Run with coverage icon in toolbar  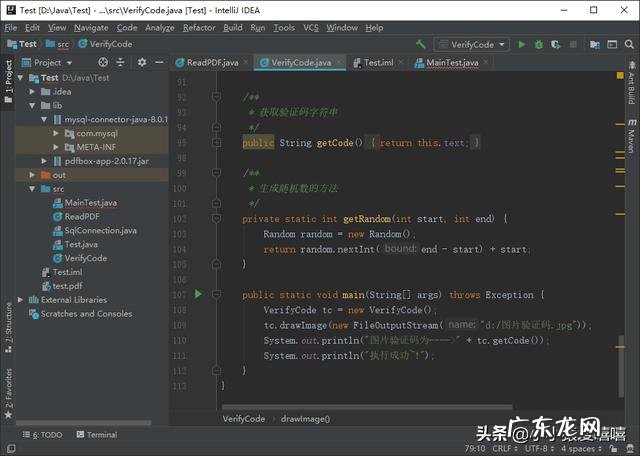[556, 44]
